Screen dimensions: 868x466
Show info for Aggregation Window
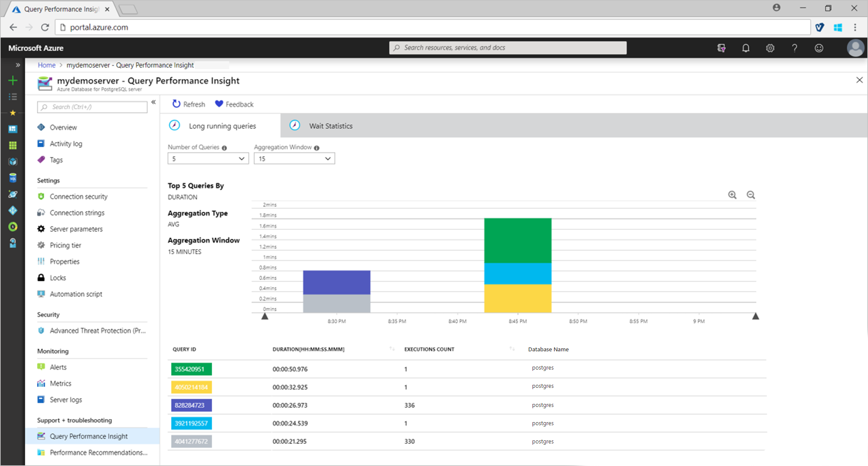click(317, 148)
